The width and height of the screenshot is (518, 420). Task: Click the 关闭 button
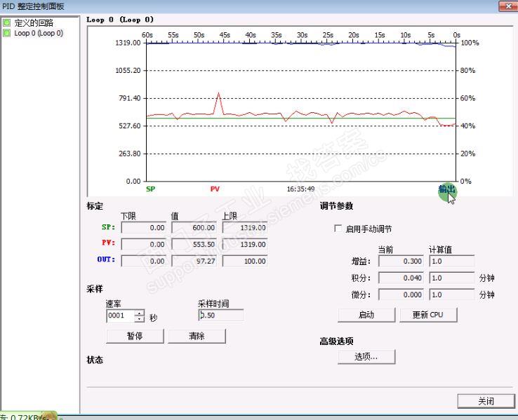pyautogui.click(x=486, y=401)
